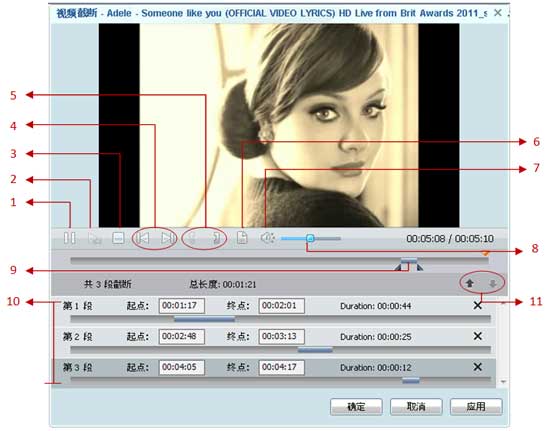Viewport: 550px width, 431px height.
Task: Pause the video with the pause button
Action: pyautogui.click(x=69, y=238)
